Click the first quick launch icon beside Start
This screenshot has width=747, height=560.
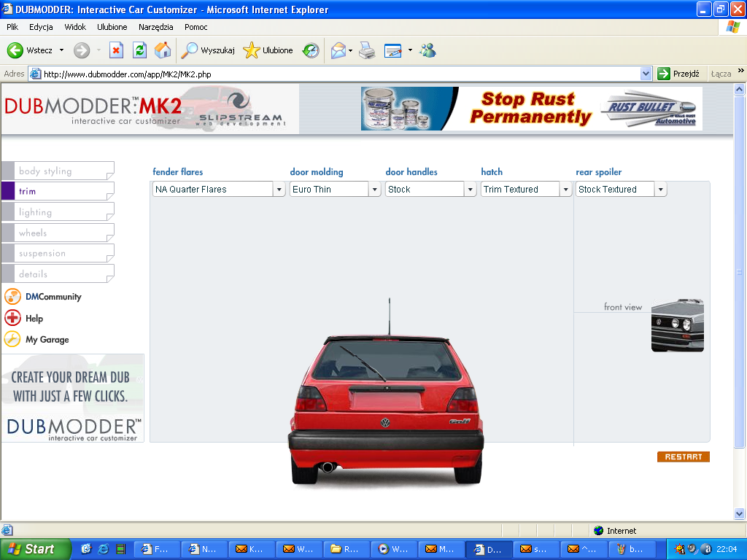click(x=86, y=549)
